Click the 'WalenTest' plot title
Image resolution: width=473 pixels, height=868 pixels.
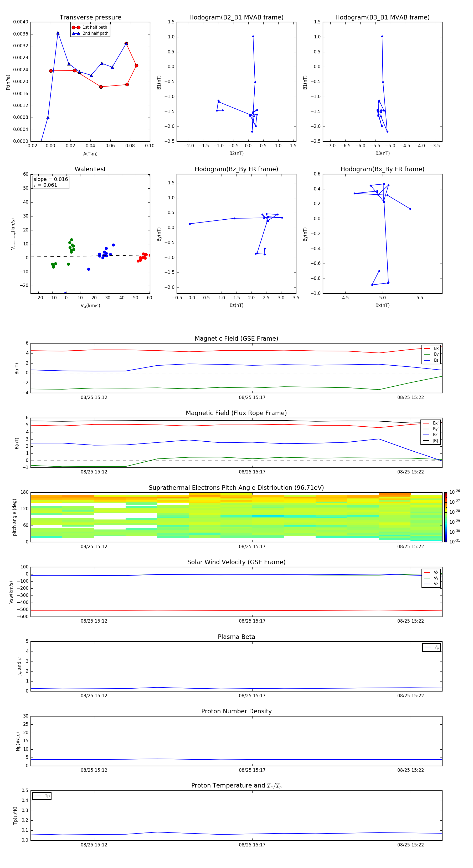tap(90, 169)
